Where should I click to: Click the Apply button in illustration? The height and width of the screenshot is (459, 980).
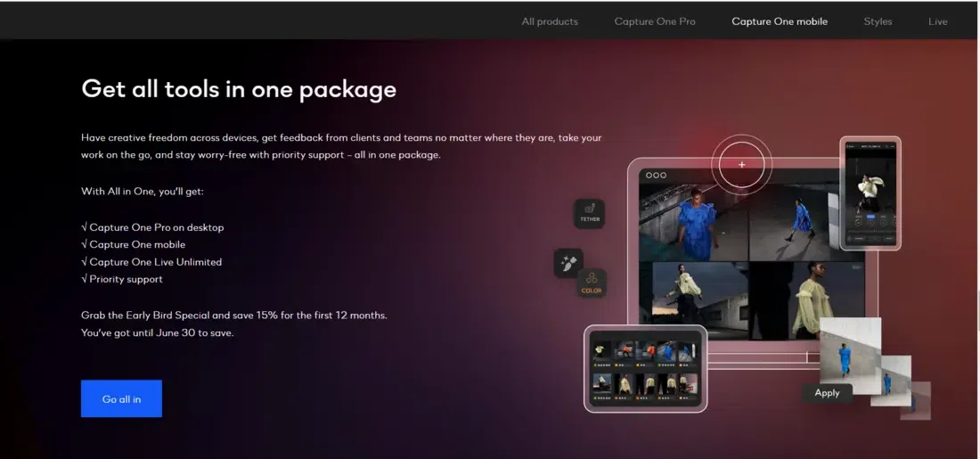pyautogui.click(x=827, y=393)
